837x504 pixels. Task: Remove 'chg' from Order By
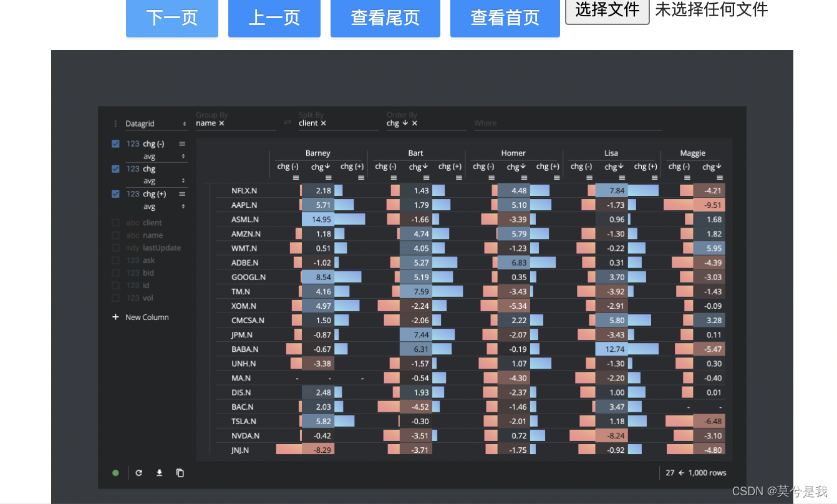point(415,124)
